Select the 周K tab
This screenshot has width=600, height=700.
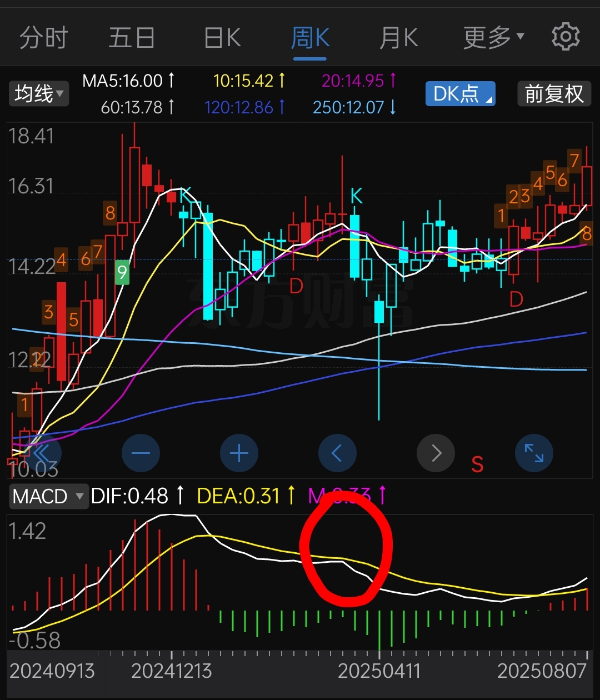[311, 38]
